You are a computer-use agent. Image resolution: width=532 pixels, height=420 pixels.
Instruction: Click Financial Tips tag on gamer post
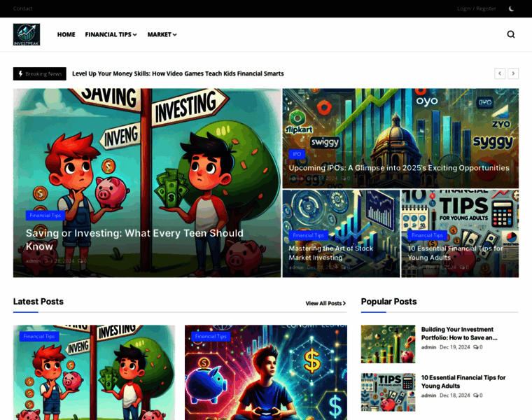pyautogui.click(x=211, y=336)
